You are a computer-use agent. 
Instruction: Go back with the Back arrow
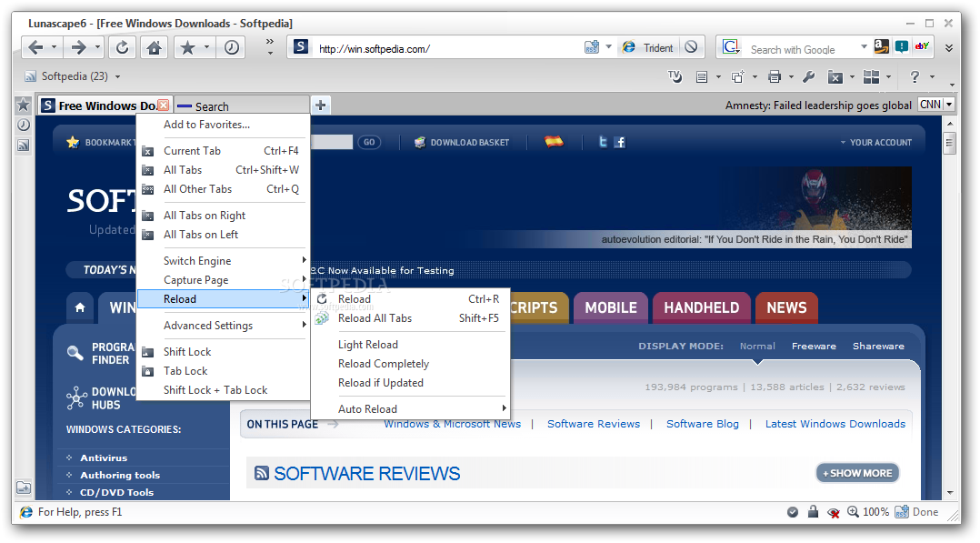[36, 47]
